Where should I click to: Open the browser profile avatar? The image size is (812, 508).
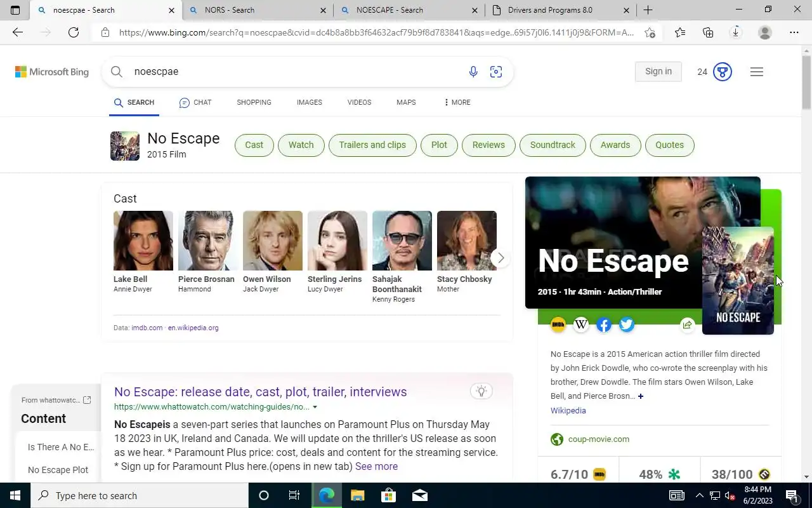[x=765, y=32]
